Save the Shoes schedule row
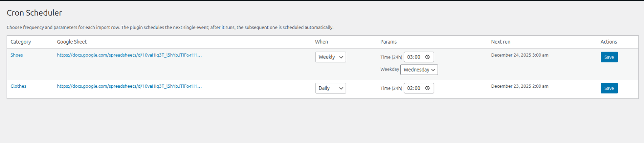Screen dimensions: 644x143 (x=609, y=57)
